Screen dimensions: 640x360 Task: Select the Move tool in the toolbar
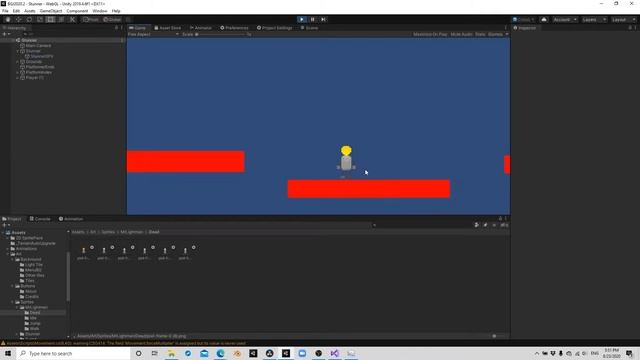coord(18,19)
